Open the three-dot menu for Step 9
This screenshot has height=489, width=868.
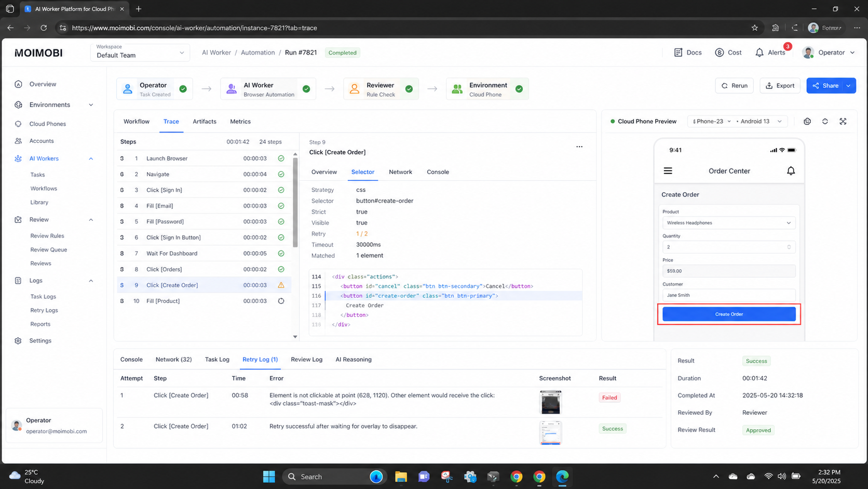tap(579, 147)
